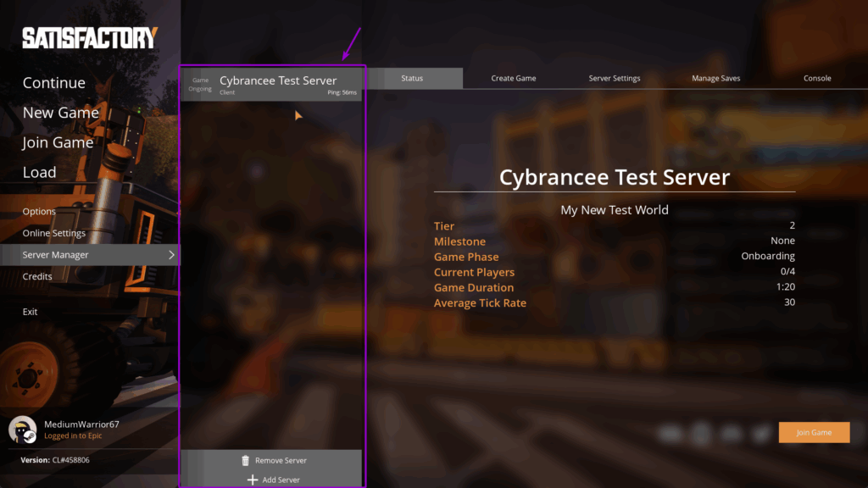Switch to the Status tab
The image size is (868, 488).
point(412,77)
